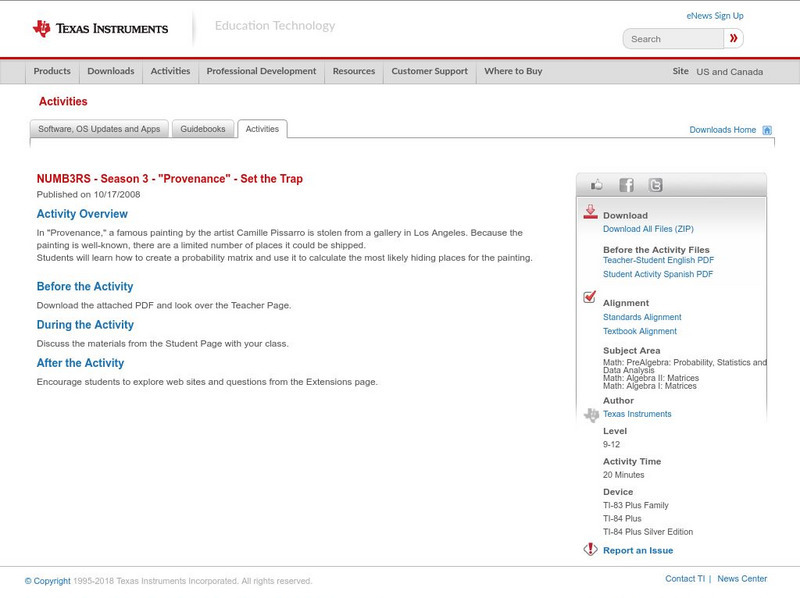Open the News Center footer link
Image resolution: width=800 pixels, height=598 pixels.
pyautogui.click(x=742, y=579)
